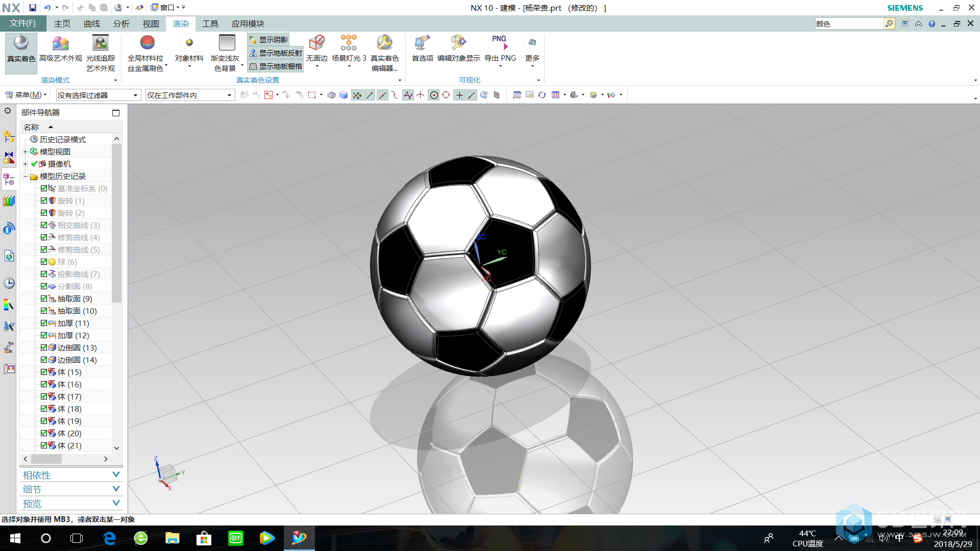Click navigator horizontal scrollbar thumb
Image resolution: width=980 pixels, height=551 pixels.
click(x=47, y=459)
